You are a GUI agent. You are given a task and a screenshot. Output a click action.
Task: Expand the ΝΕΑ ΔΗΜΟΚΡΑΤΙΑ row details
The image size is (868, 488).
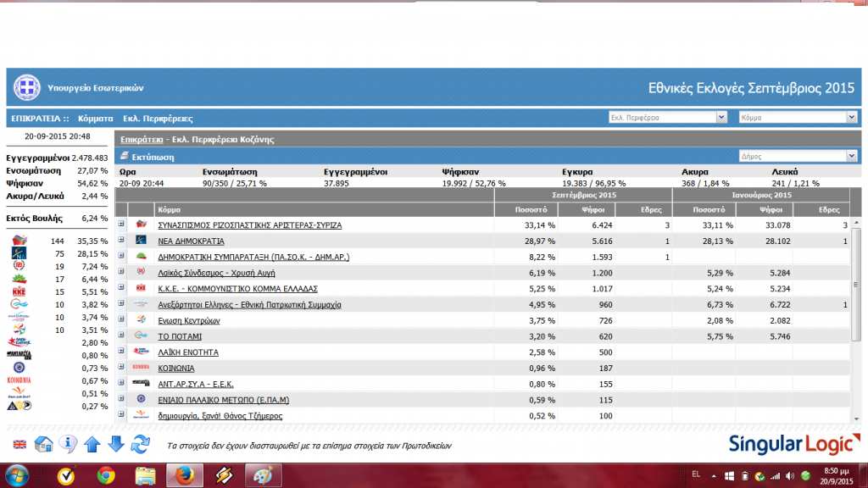[121, 240]
